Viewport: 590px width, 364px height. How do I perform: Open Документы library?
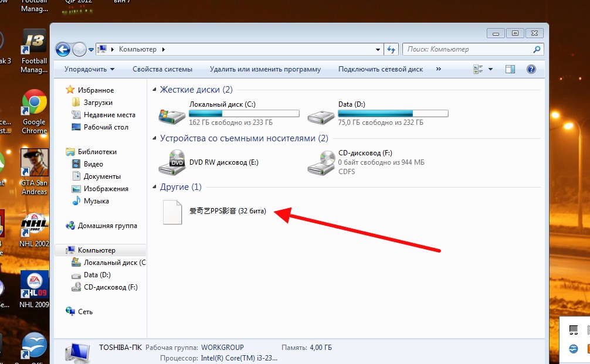102,176
